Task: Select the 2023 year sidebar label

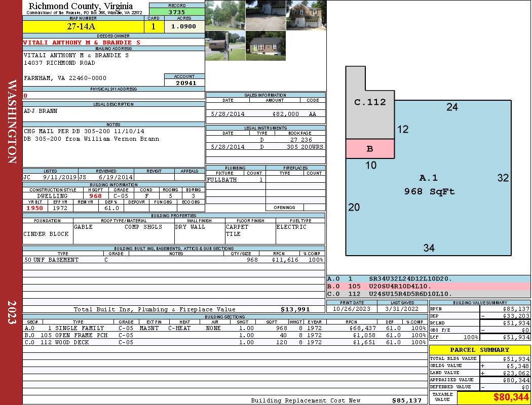Action: 12,312
